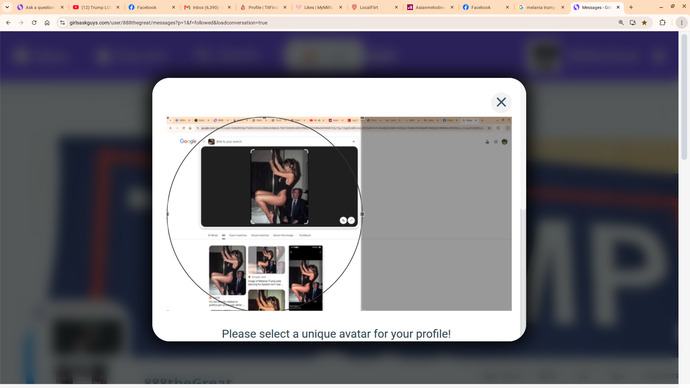Close the avatar selection dialog
This screenshot has width=690, height=388.
click(501, 102)
